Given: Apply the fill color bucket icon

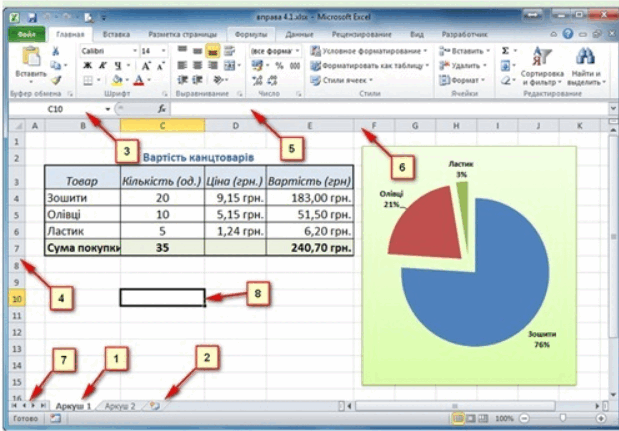Looking at the screenshot, I should click(117, 81).
